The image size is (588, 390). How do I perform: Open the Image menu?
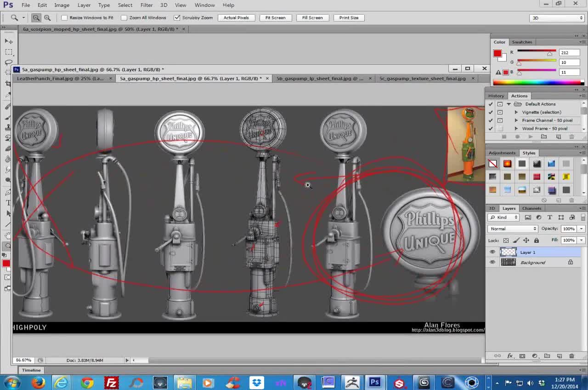point(62,5)
